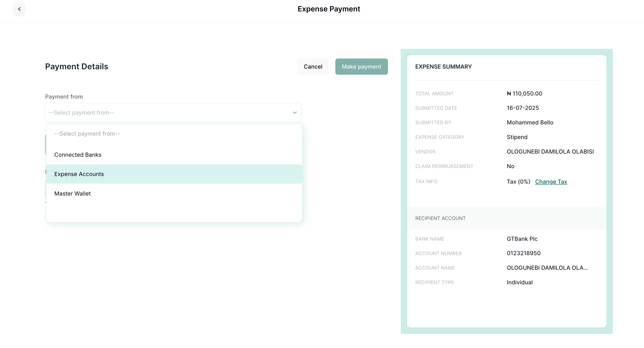Open the Change Tax link
Image resolution: width=644 pixels, height=348 pixels.
(x=551, y=182)
